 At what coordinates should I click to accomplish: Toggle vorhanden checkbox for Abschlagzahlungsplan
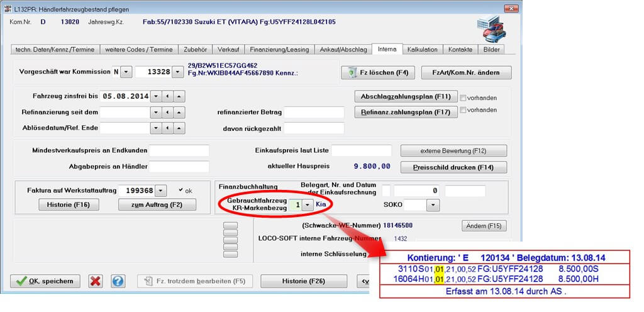[463, 97]
